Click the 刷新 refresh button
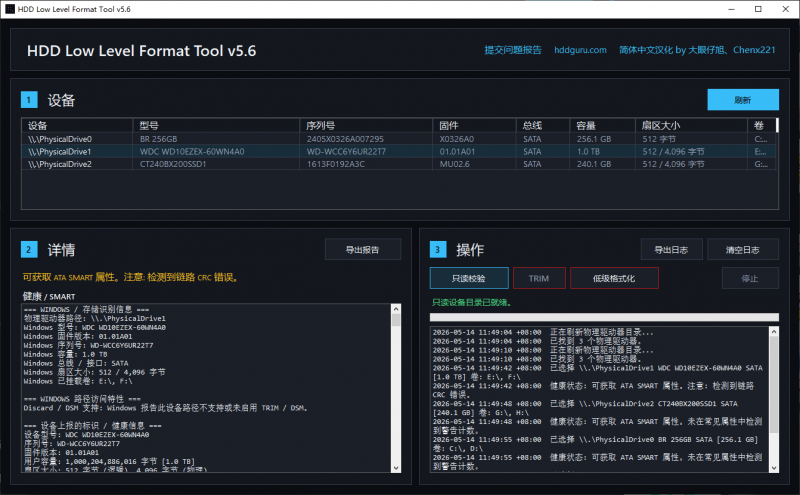The image size is (800, 495). [x=743, y=100]
